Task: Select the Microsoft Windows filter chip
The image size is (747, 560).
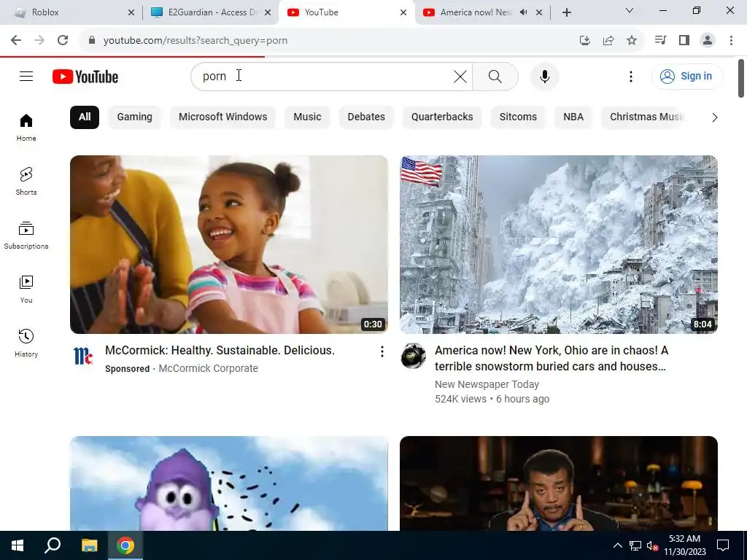Action: click(223, 117)
